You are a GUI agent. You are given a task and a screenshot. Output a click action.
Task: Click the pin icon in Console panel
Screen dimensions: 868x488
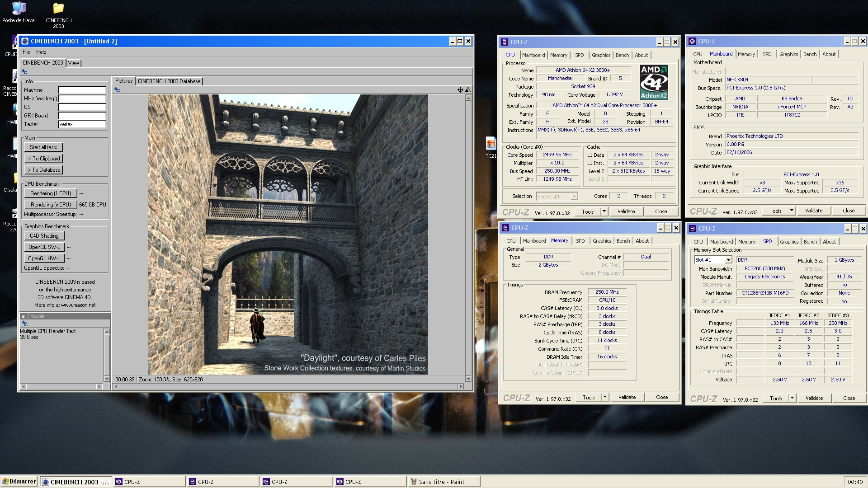pos(25,324)
